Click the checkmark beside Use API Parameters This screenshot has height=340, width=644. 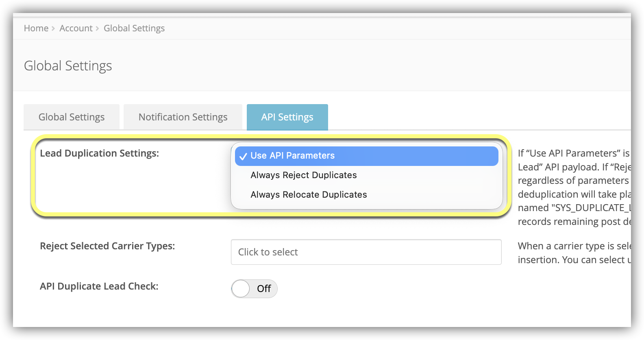coord(243,157)
